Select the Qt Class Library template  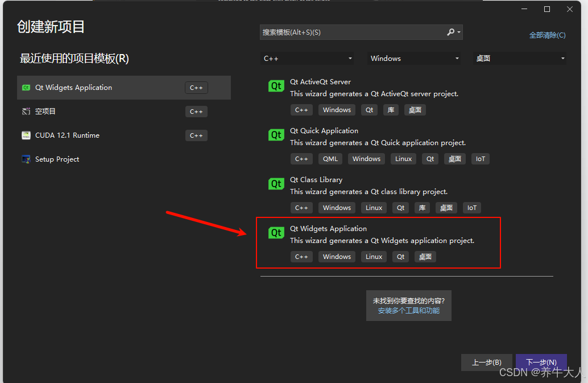click(x=407, y=194)
